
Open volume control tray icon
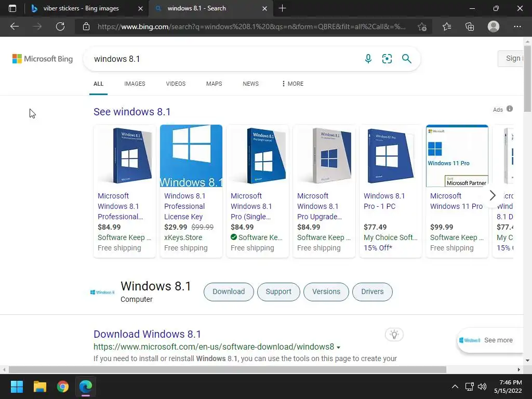482,387
